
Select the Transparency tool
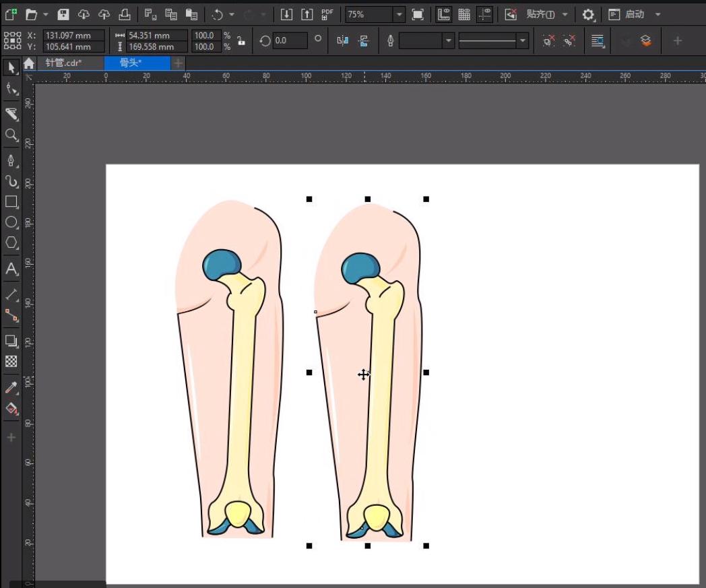[x=11, y=361]
